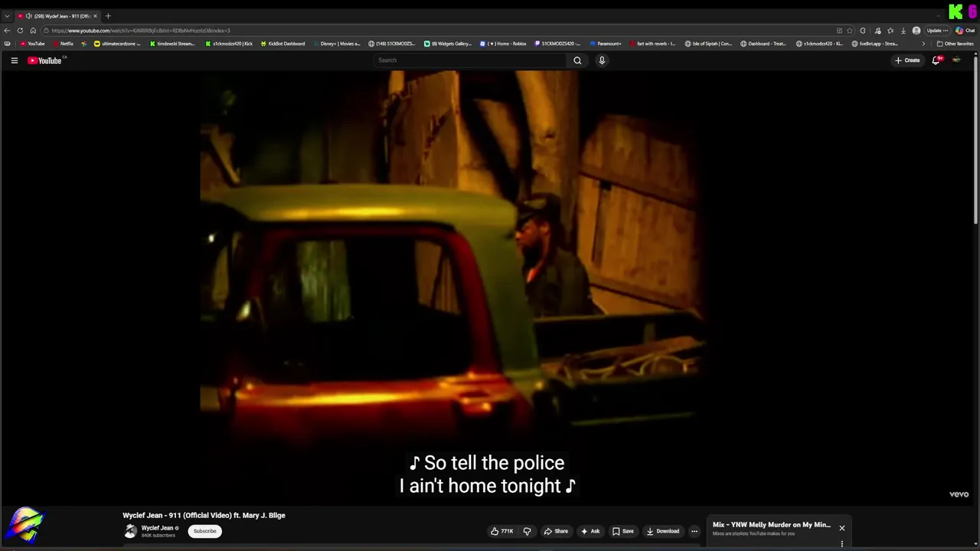Screen dimensions: 980x551
Task: Close the Mix playlist panel
Action: pyautogui.click(x=841, y=528)
